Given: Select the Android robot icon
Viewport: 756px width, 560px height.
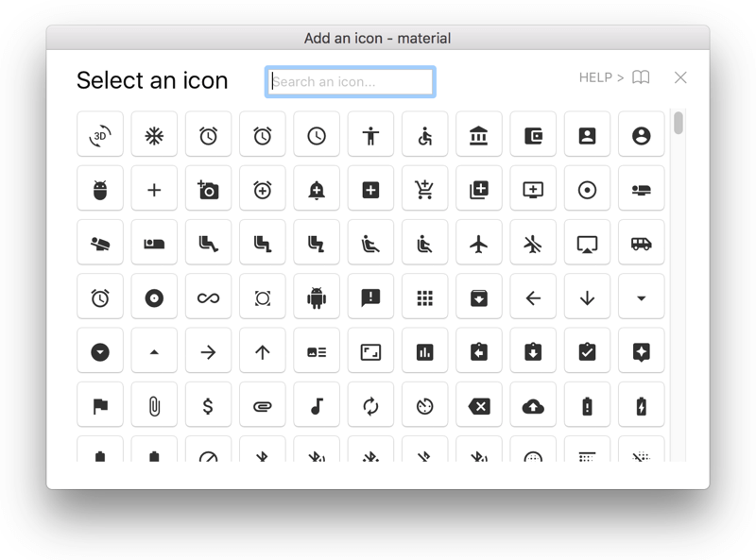Looking at the screenshot, I should point(317,297).
